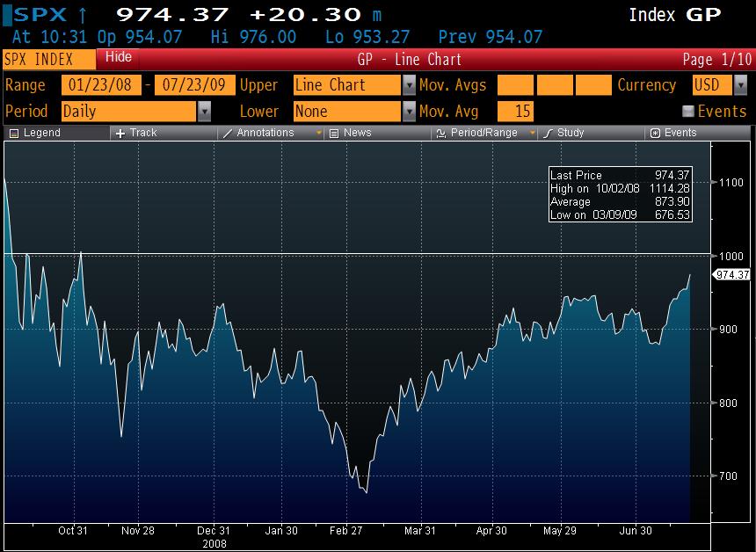The image size is (756, 552).
Task: Open the Lower study dropdown
Action: tap(409, 112)
